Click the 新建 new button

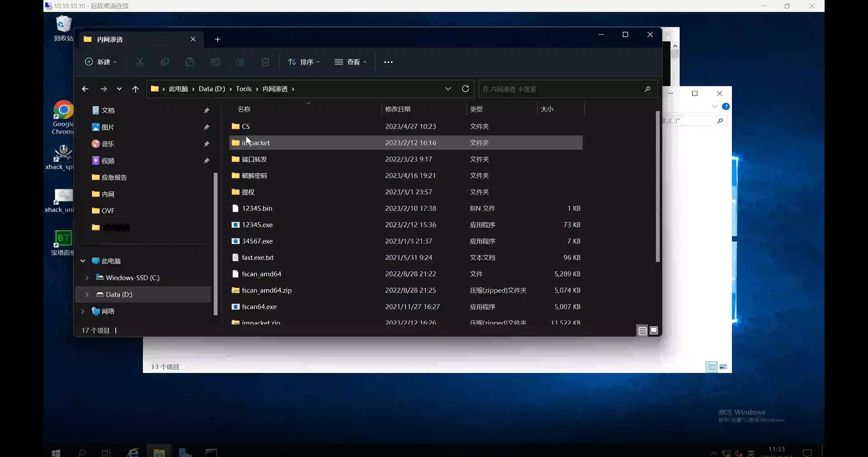pyautogui.click(x=101, y=62)
